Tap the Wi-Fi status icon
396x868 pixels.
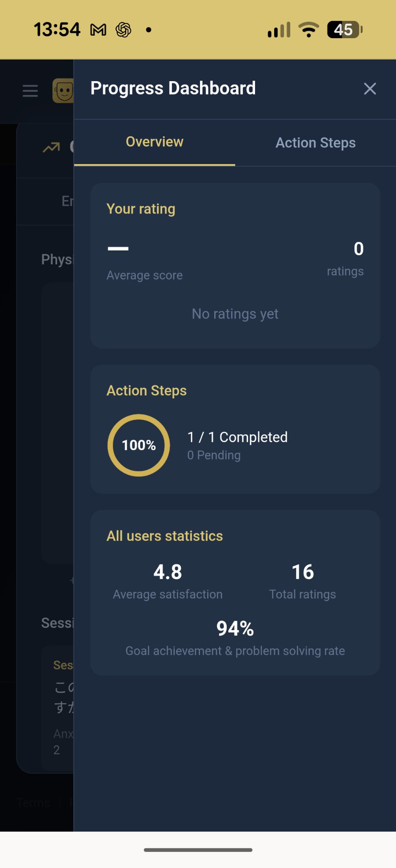[308, 30]
